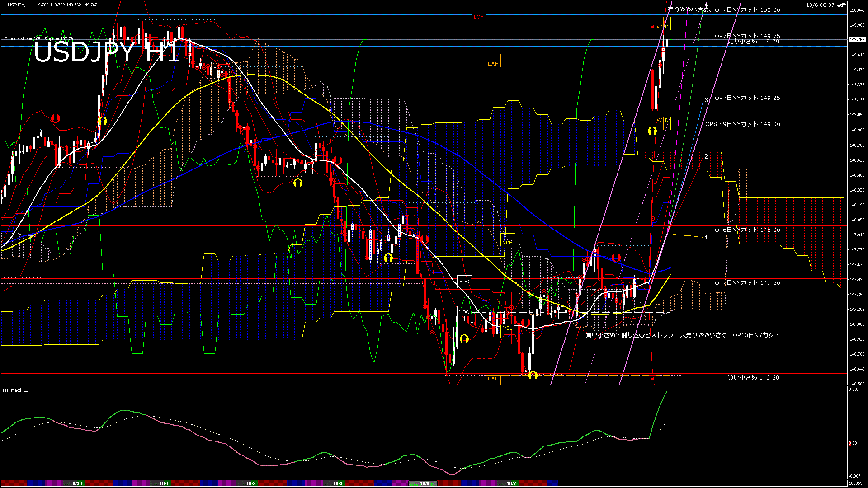
Task: Click the 10/6 date segment on time axis
Action: point(424,483)
